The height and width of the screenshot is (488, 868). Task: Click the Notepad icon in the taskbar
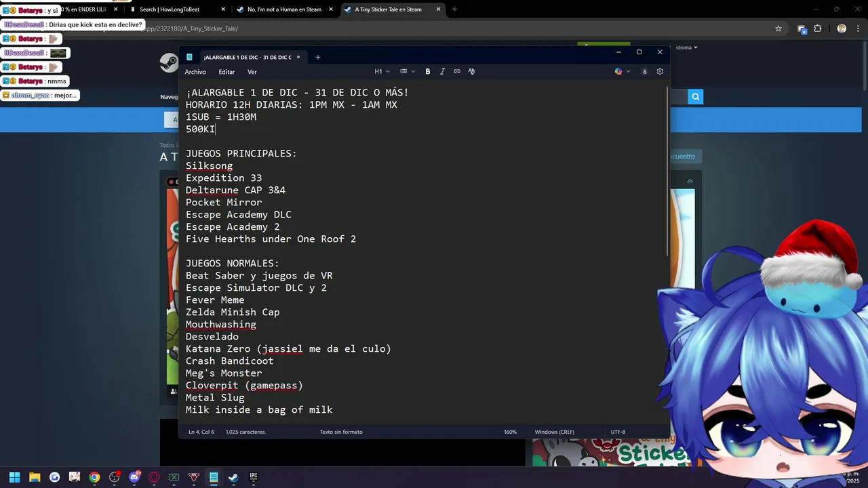click(x=214, y=477)
